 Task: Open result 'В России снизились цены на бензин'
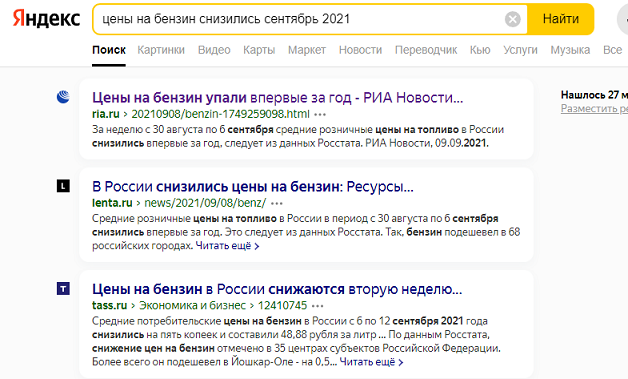tap(253, 187)
